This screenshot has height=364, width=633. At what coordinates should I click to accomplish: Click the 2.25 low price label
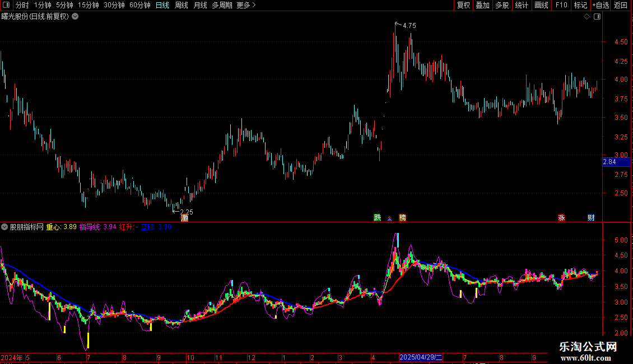(x=187, y=212)
